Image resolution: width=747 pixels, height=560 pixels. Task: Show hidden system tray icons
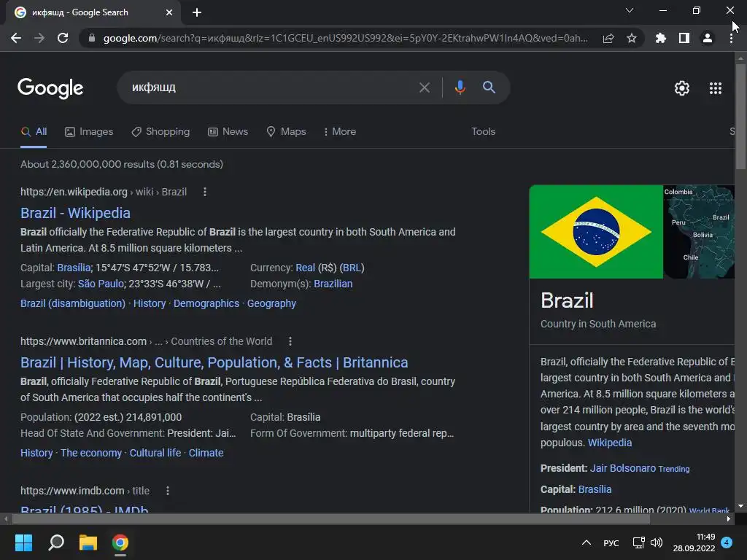click(x=587, y=542)
